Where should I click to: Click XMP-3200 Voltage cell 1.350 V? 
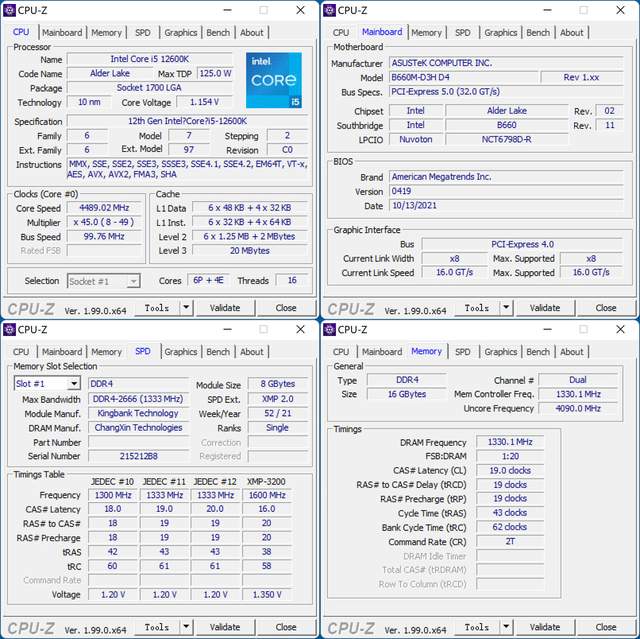[x=267, y=595]
